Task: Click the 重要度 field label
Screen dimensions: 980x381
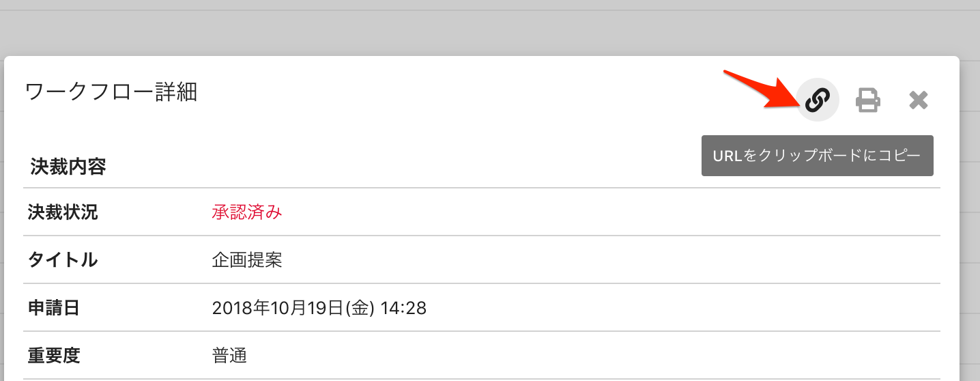Action: [54, 356]
